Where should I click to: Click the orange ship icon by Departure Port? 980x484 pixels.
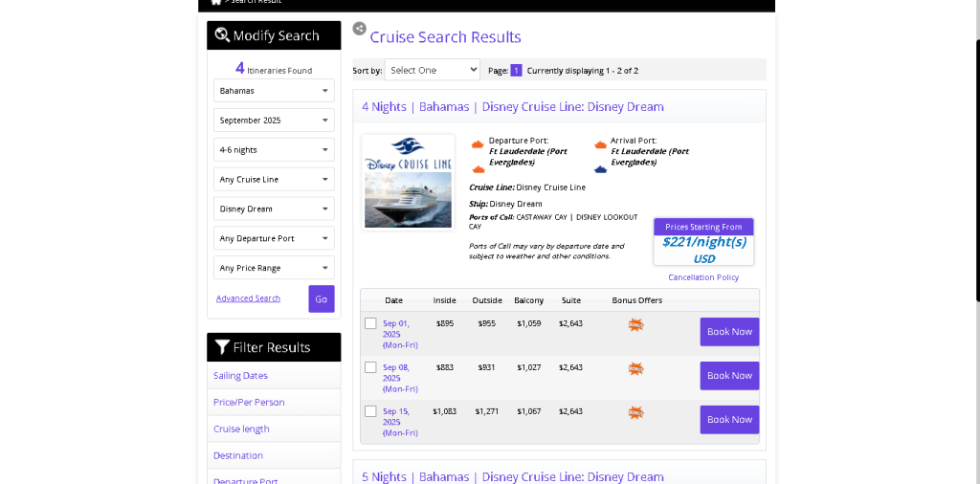[x=478, y=144]
